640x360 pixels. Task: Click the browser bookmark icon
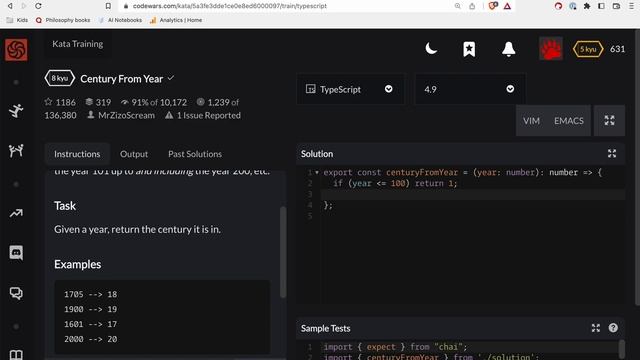(108, 6)
